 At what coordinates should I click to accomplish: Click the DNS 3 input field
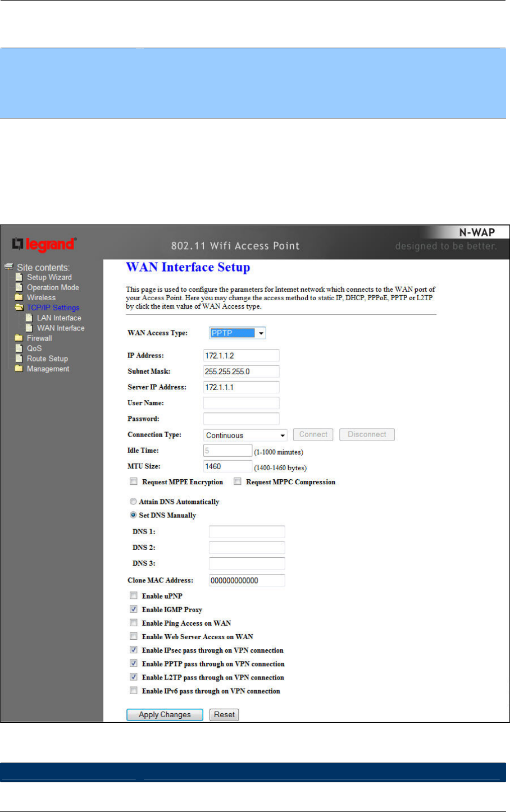(247, 563)
